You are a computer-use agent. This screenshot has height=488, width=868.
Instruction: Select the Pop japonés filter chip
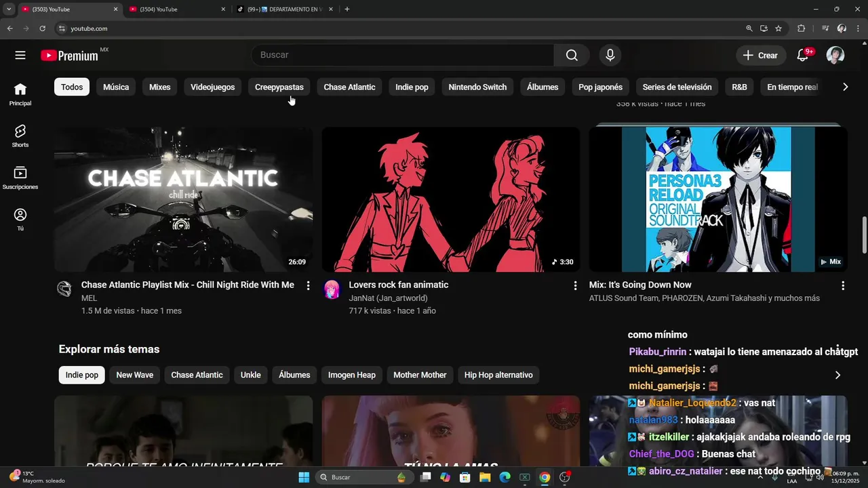click(x=601, y=87)
